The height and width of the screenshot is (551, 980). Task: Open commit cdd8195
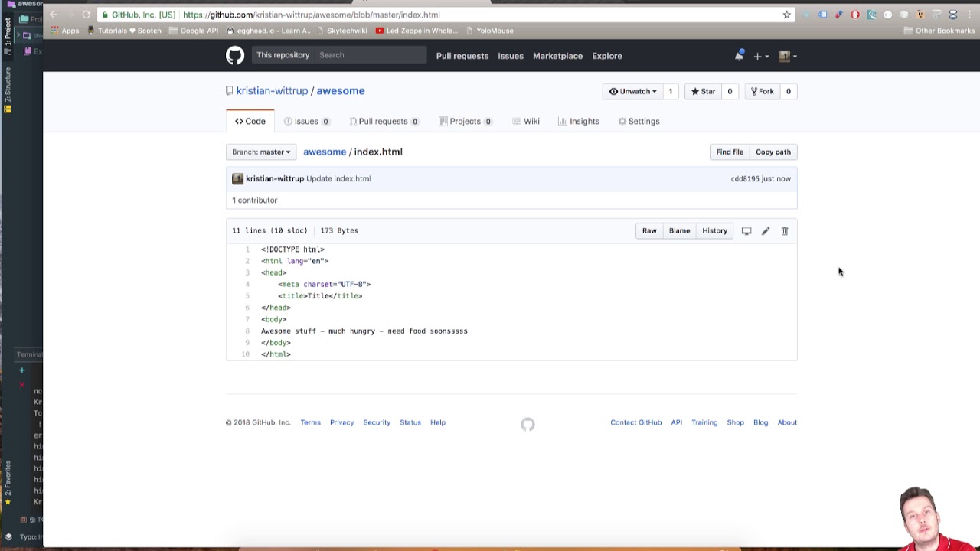tap(745, 178)
